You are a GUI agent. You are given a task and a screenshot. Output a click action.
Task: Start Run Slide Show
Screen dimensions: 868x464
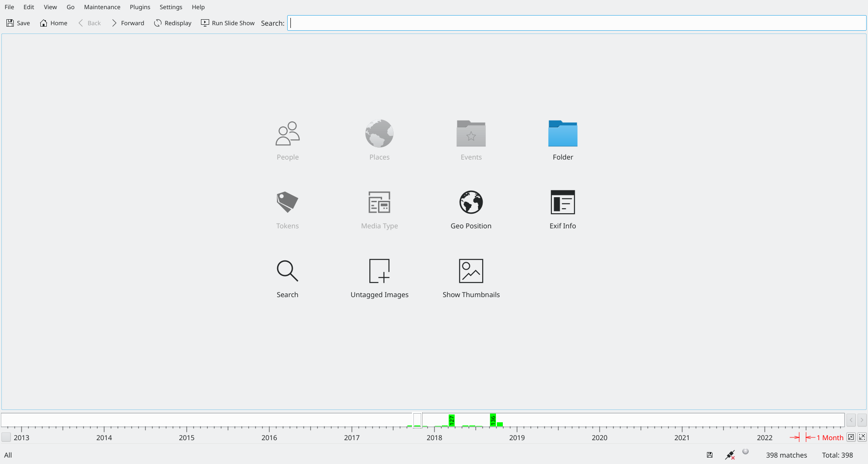(x=228, y=23)
